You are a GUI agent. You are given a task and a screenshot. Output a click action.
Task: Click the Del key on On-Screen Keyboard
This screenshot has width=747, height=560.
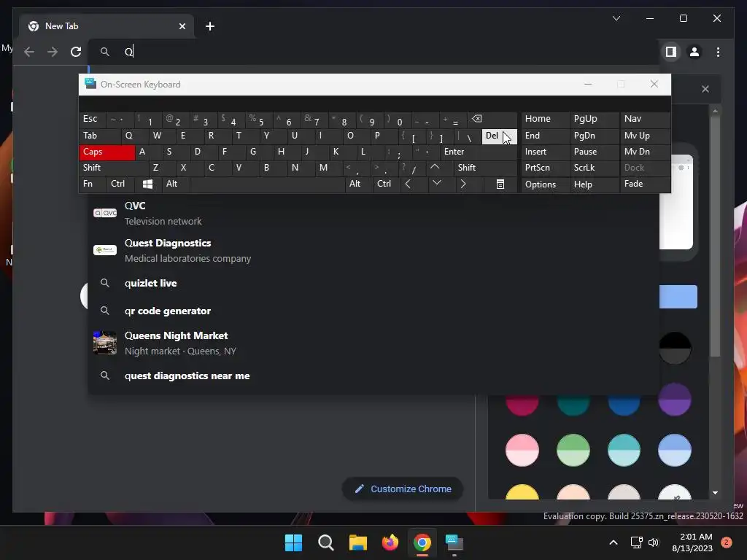pos(499,136)
